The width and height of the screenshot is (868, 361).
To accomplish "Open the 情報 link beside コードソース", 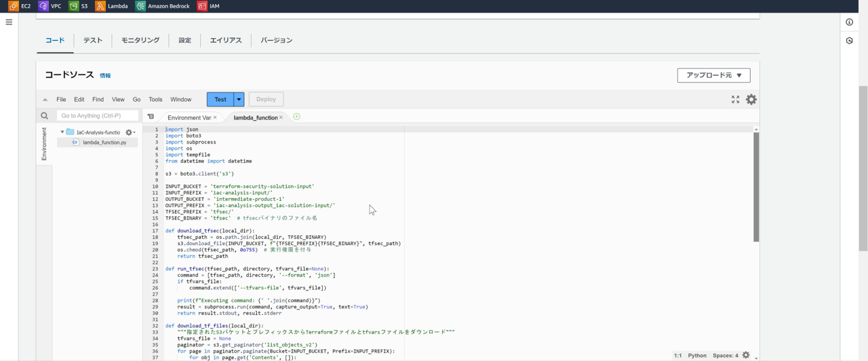I will click(x=105, y=76).
